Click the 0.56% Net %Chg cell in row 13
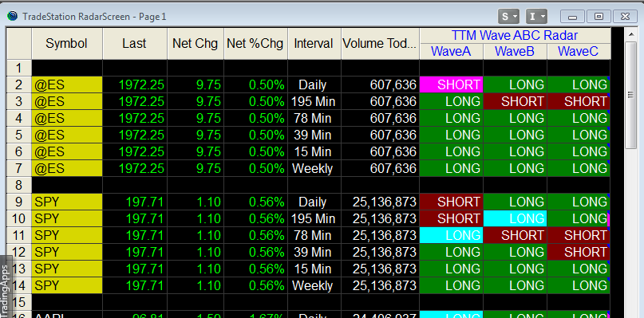 click(x=255, y=269)
